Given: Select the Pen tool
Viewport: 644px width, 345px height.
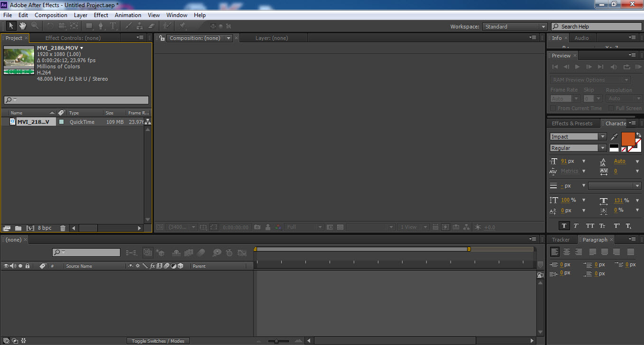Looking at the screenshot, I should [101, 26].
